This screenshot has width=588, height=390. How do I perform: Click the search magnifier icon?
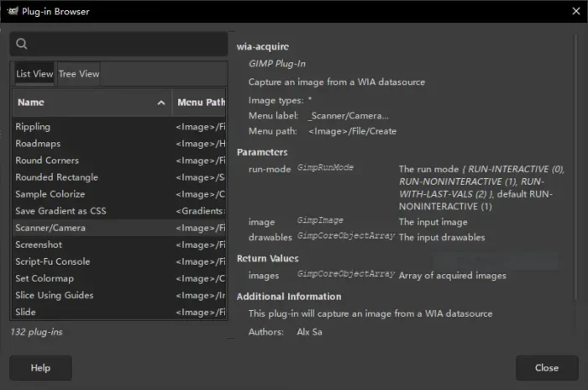[22, 45]
